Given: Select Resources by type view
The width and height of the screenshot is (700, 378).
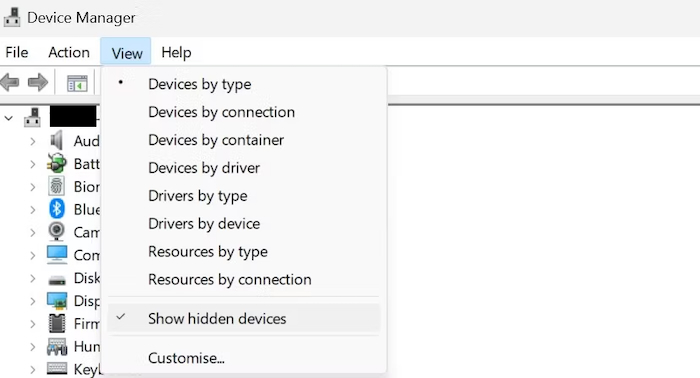Looking at the screenshot, I should [x=244, y=251].
